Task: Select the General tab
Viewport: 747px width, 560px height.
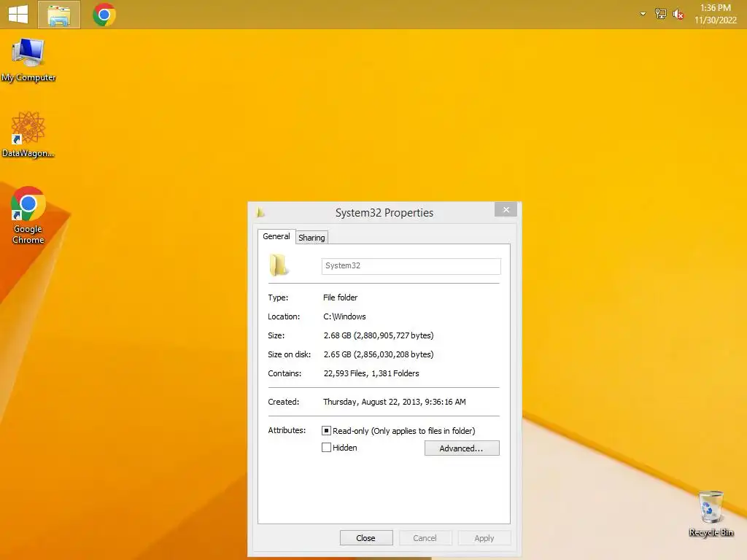Action: click(276, 236)
